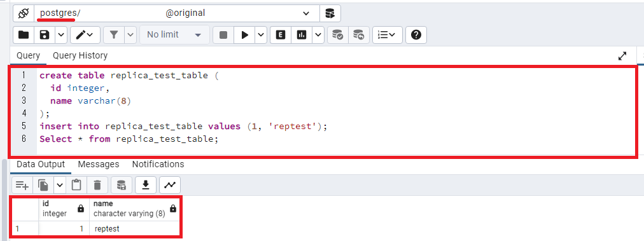Click the commit transaction icon

point(338,35)
